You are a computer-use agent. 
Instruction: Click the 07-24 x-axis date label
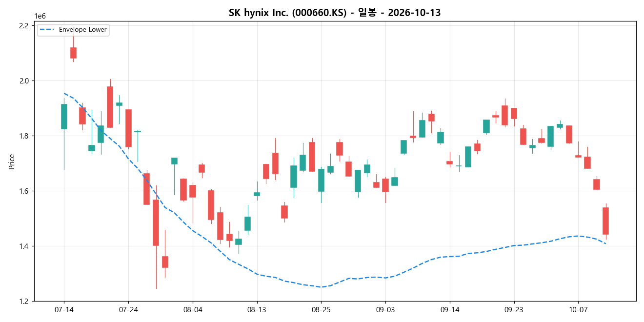coord(128,310)
